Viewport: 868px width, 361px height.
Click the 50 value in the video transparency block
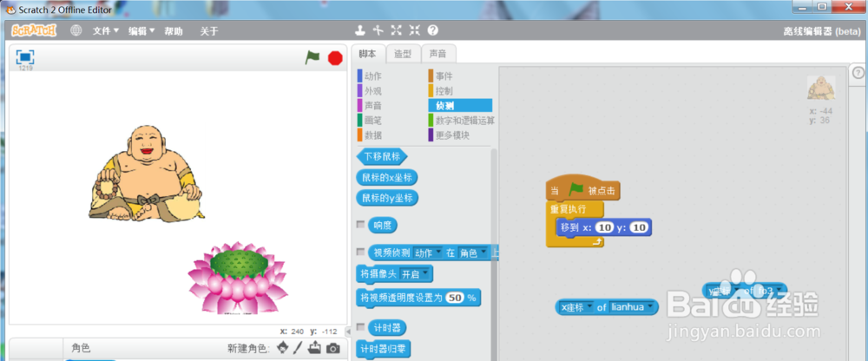(x=455, y=298)
